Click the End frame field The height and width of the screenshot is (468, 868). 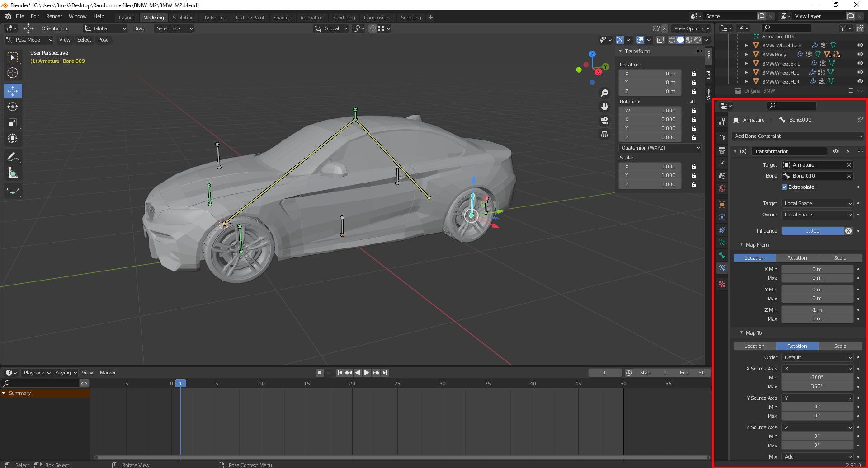[692, 373]
